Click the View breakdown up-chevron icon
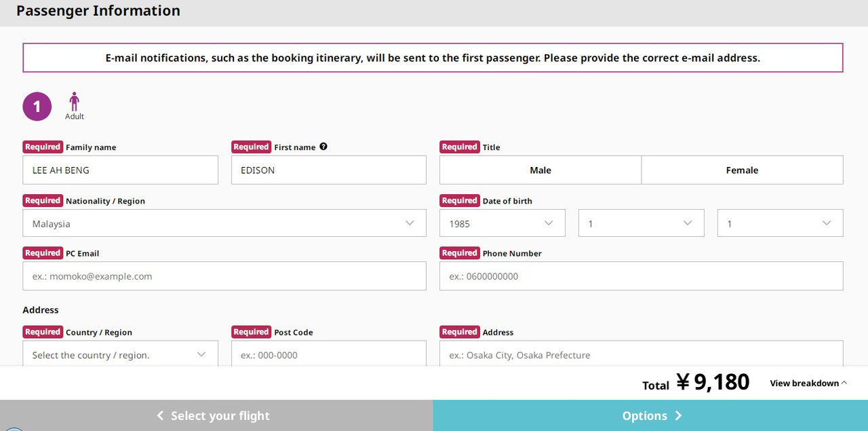The image size is (868, 431). [844, 383]
